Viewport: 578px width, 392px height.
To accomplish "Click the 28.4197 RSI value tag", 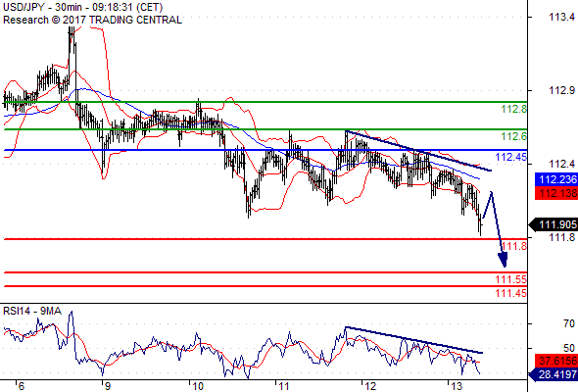I will click(554, 374).
